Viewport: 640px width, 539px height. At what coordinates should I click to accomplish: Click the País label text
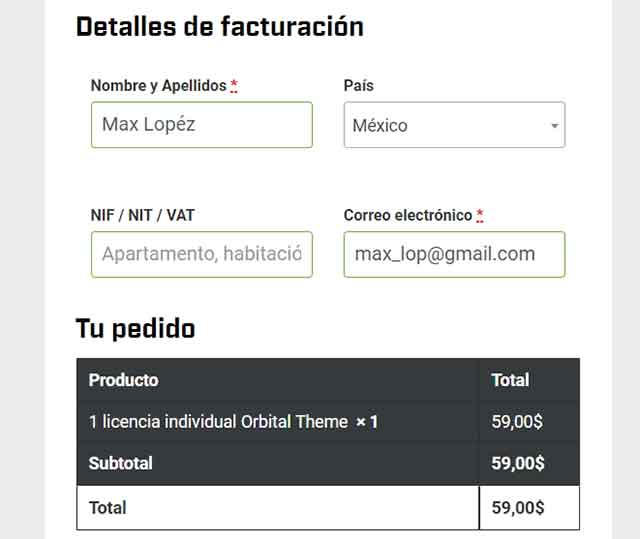pyautogui.click(x=358, y=86)
